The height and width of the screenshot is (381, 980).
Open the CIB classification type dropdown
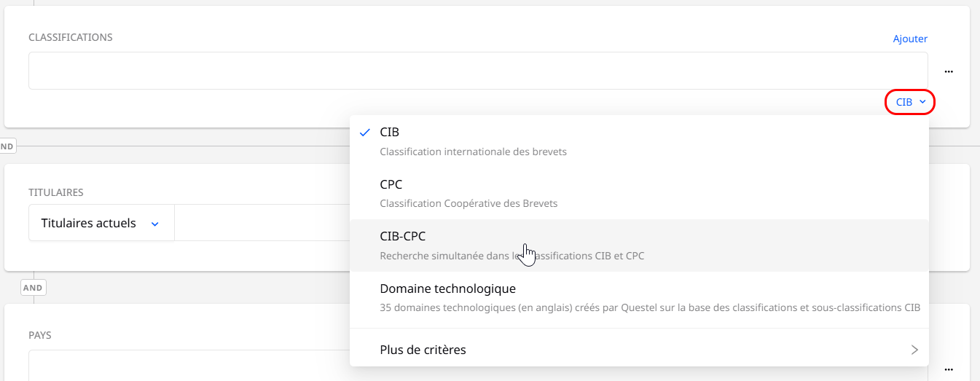click(909, 103)
